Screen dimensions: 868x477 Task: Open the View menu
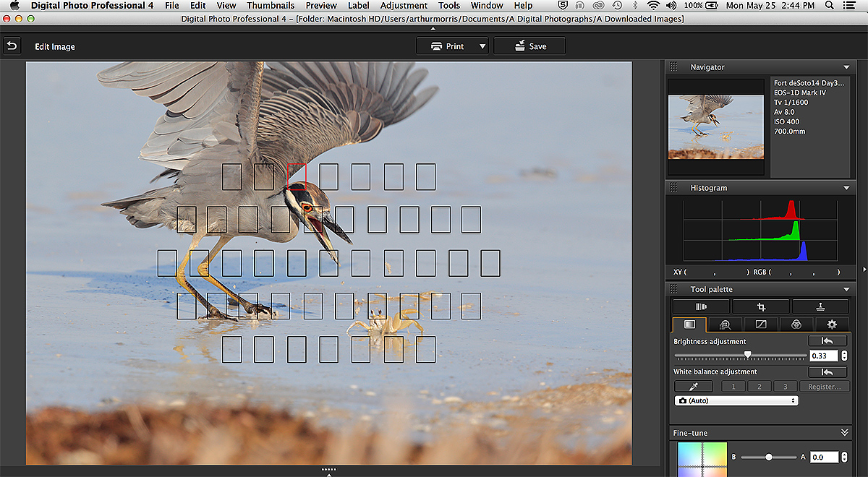click(226, 6)
